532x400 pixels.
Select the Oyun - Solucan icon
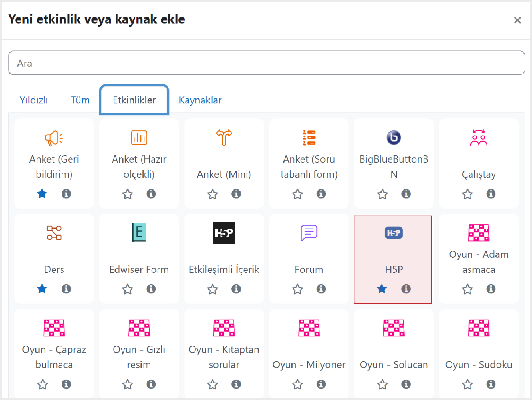pos(394,328)
